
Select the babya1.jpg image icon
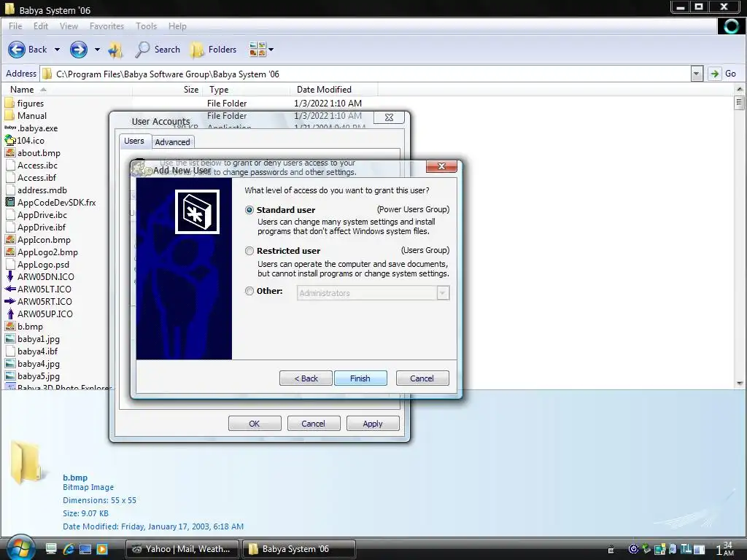[x=10, y=339]
